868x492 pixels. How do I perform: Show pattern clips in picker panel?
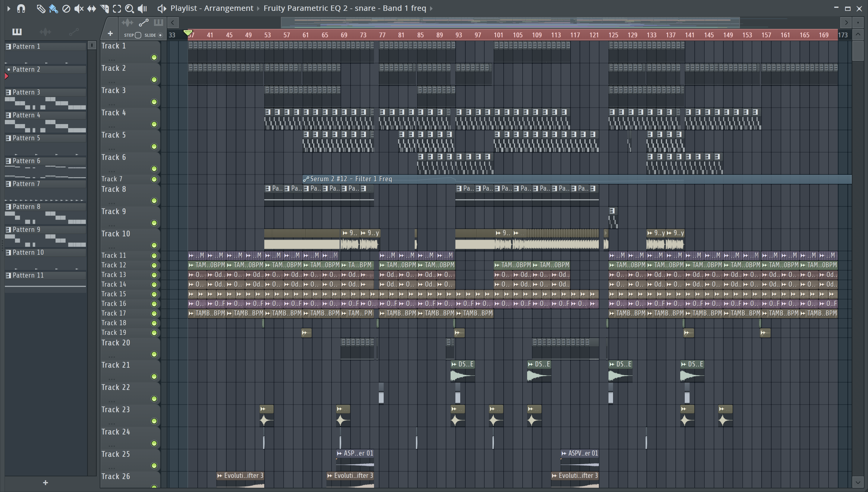pos(17,32)
